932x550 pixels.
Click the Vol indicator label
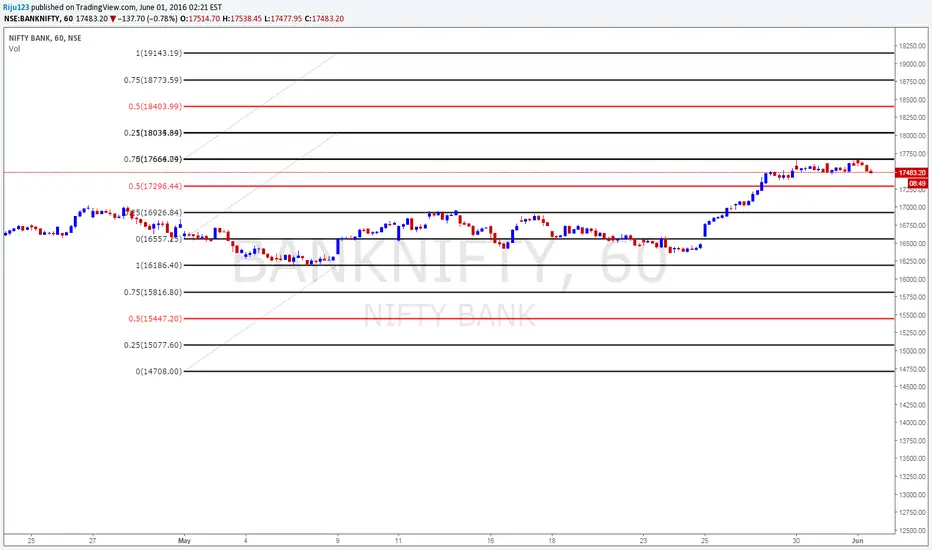click(14, 49)
